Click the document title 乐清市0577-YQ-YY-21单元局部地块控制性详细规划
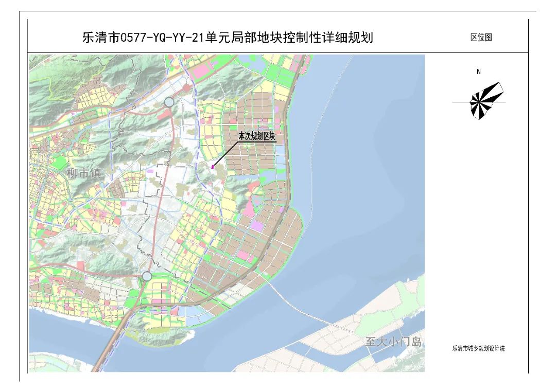This screenshot has width=556, height=392. coord(228,37)
